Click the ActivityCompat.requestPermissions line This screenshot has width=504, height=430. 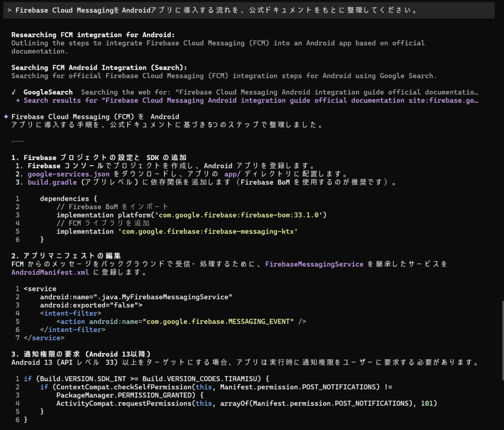tap(247, 403)
